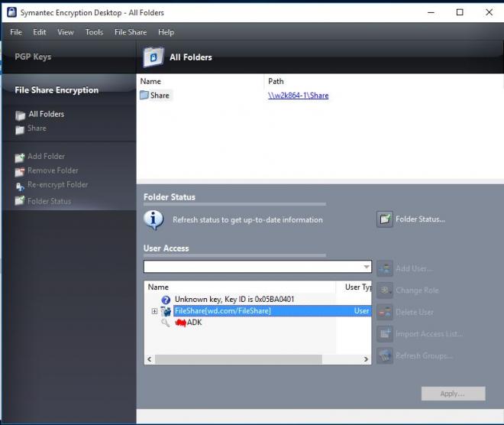Click the Change Role icon
The height and width of the screenshot is (425, 504).
(x=385, y=290)
